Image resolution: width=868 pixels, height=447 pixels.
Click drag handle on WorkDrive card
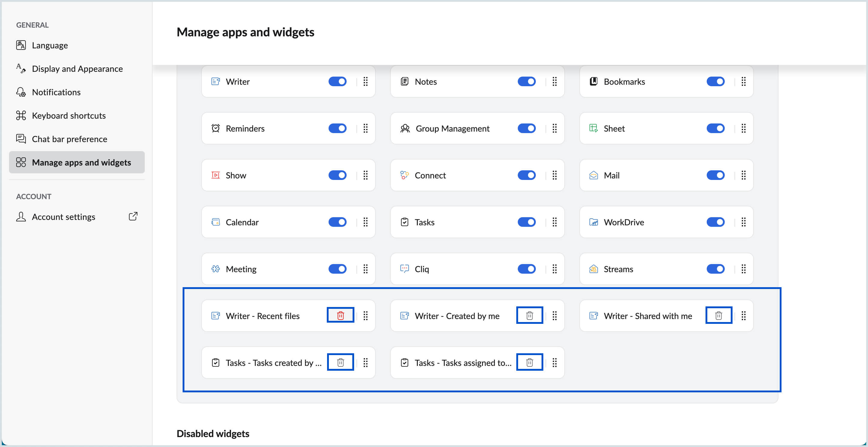pos(743,222)
